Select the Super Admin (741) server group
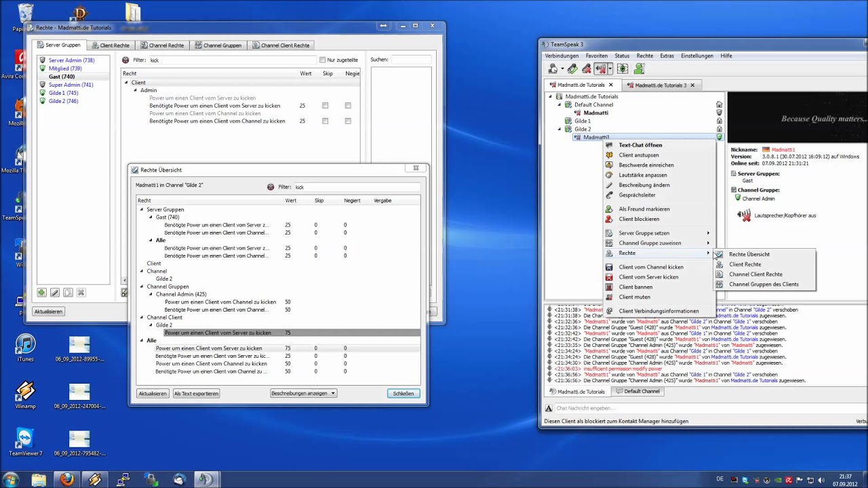 pos(71,85)
